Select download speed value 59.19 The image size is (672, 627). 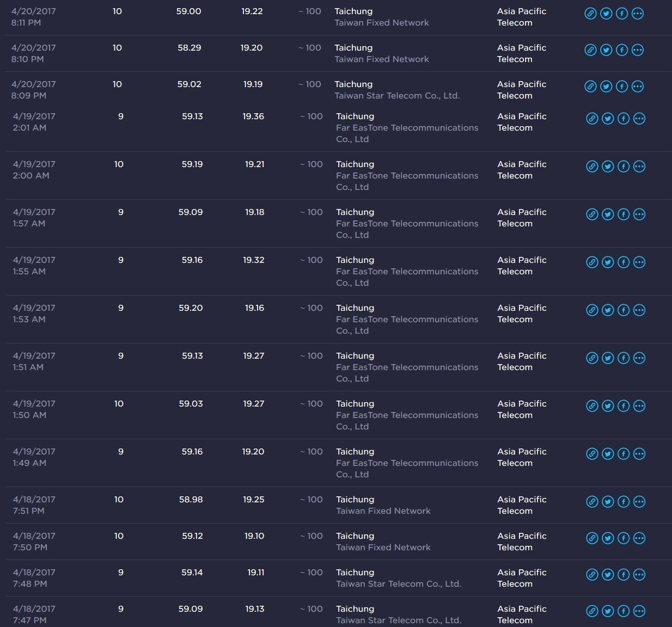(x=192, y=164)
